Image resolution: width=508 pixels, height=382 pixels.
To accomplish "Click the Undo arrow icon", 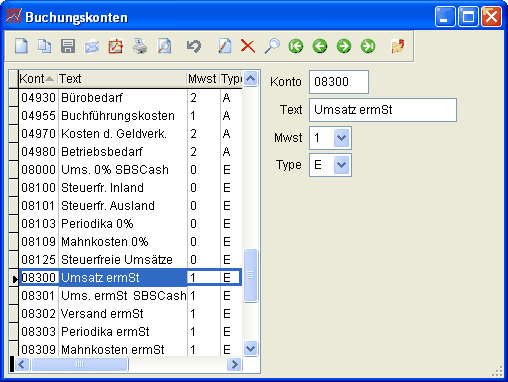I will (194, 46).
